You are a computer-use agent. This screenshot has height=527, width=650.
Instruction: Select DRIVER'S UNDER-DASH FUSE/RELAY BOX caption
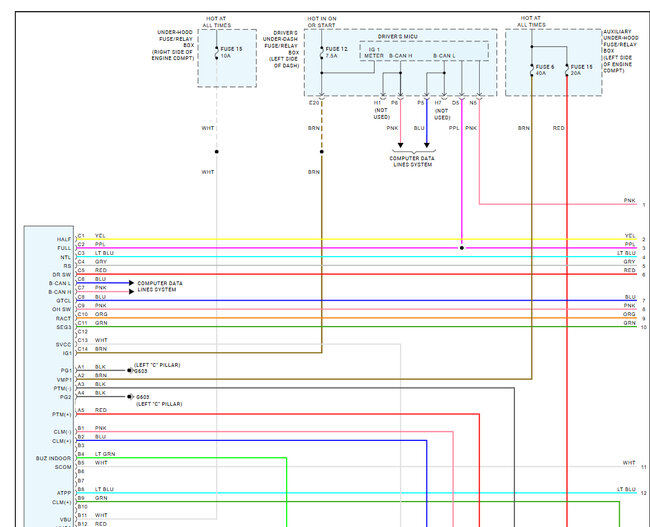[x=280, y=49]
